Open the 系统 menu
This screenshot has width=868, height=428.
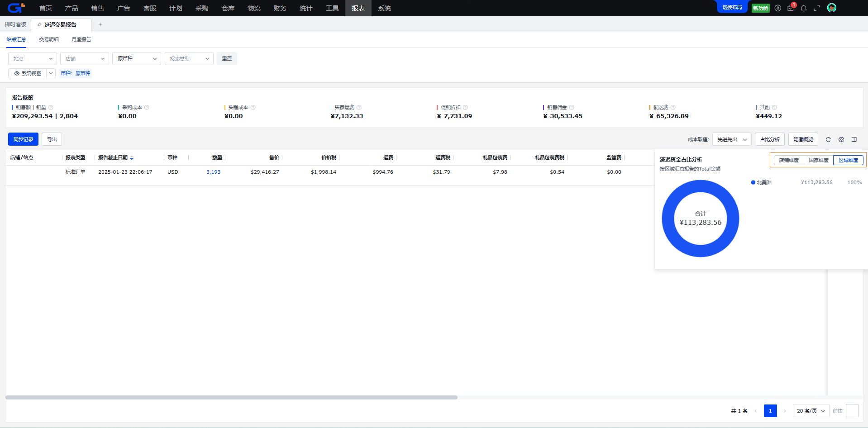384,8
